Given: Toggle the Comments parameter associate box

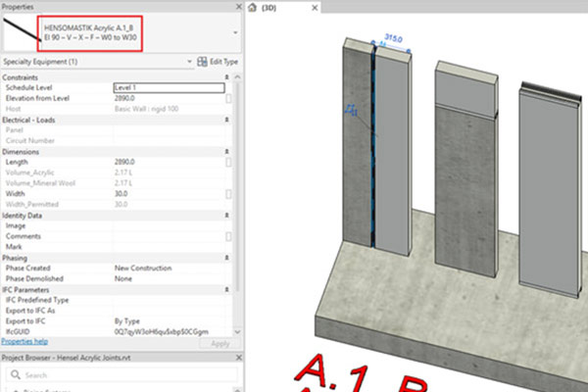Looking at the screenshot, I should tap(228, 236).
